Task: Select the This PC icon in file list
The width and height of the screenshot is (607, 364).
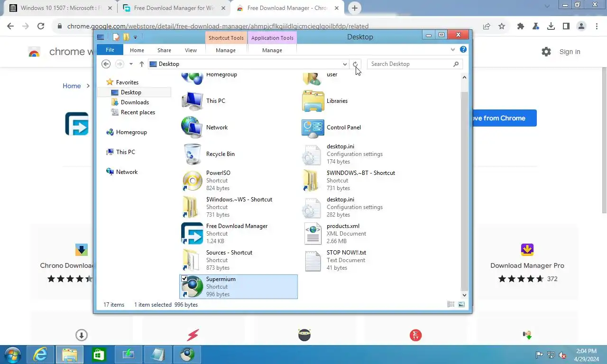Action: (x=192, y=101)
